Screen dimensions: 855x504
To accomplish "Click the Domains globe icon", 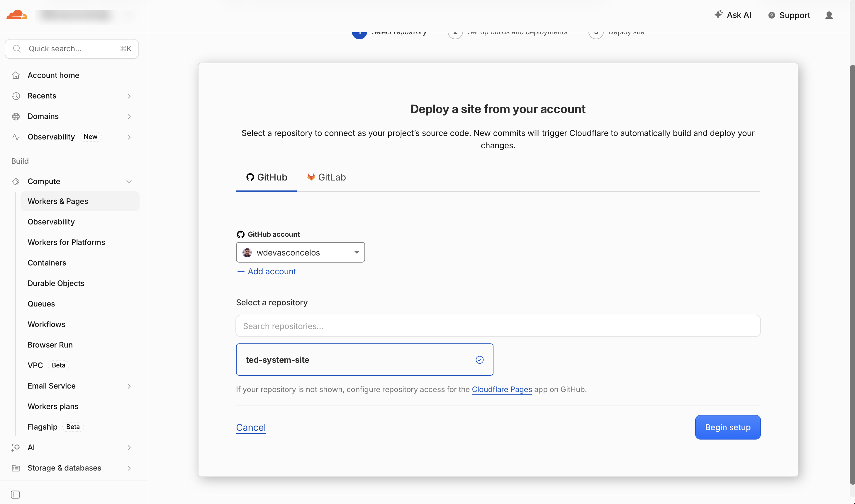I will click(x=16, y=117).
